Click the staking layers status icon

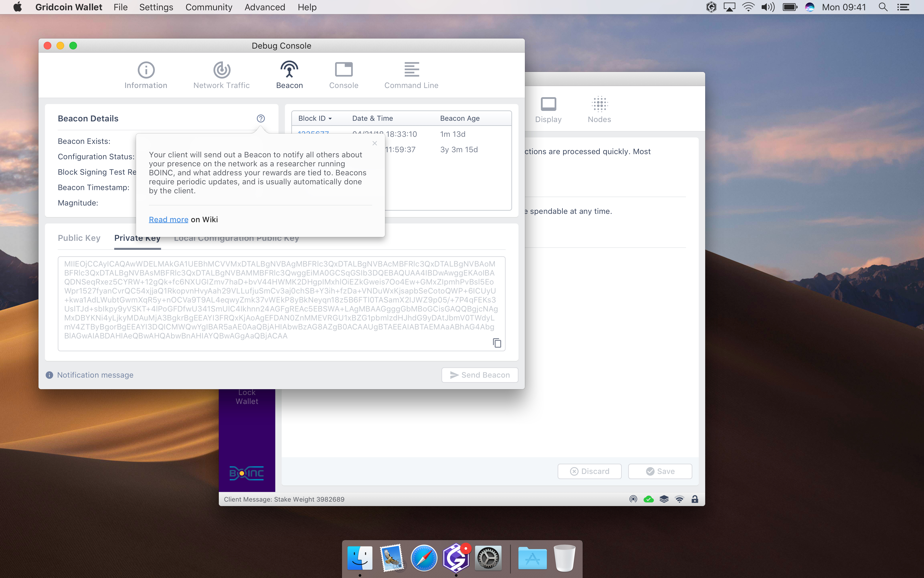coord(664,499)
